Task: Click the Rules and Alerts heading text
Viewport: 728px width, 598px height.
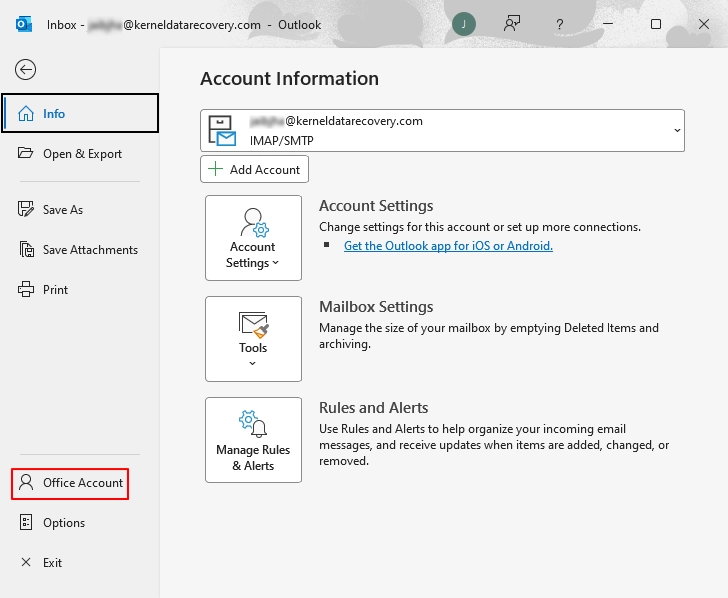Action: coord(373,408)
